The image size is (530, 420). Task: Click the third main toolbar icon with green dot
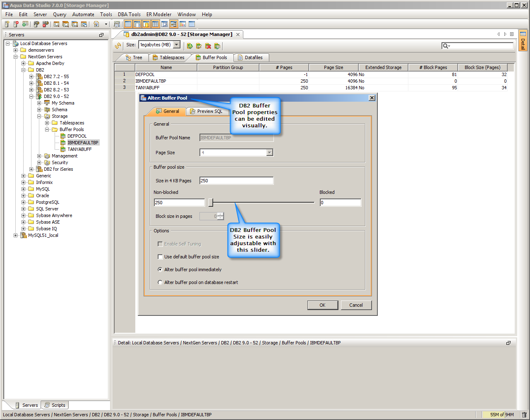[25, 24]
